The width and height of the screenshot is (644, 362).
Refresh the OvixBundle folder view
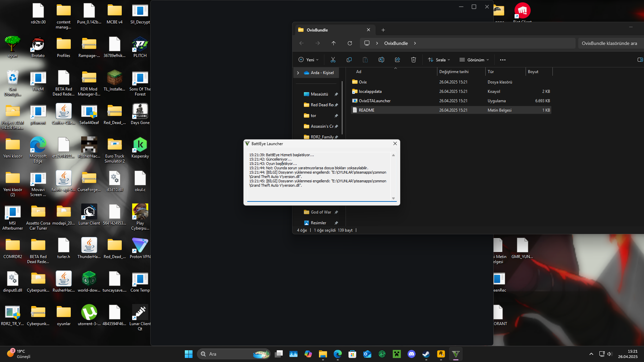[350, 43]
